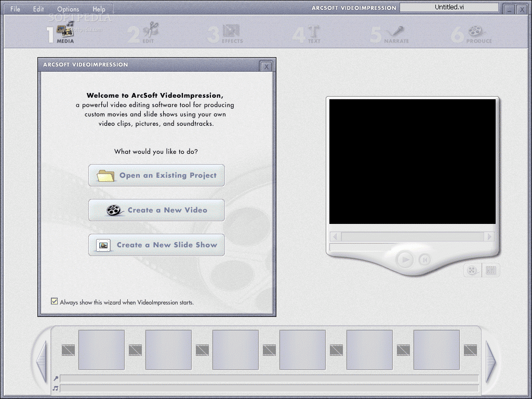Play the preview video

[x=405, y=260]
